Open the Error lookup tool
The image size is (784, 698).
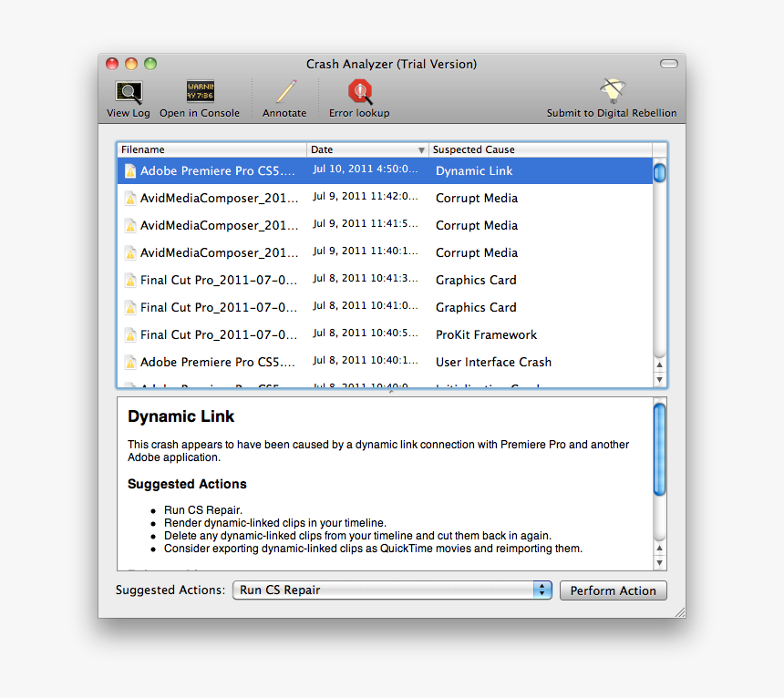[x=360, y=92]
